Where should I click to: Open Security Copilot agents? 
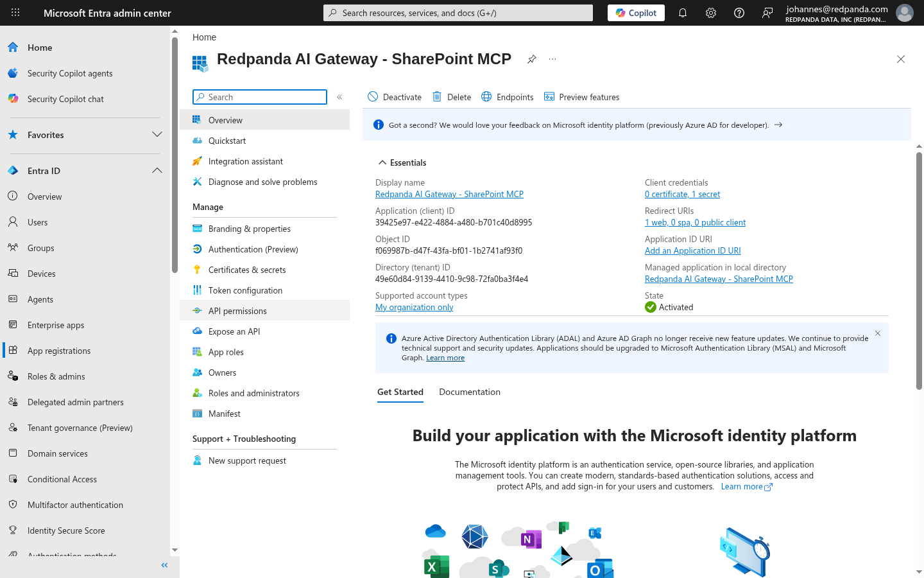(x=85, y=73)
